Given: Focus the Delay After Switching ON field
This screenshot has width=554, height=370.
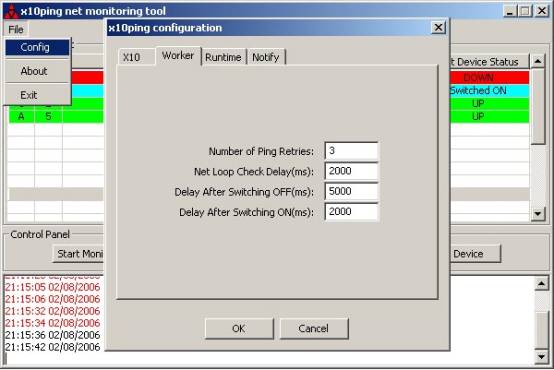Looking at the screenshot, I should coord(351,212).
